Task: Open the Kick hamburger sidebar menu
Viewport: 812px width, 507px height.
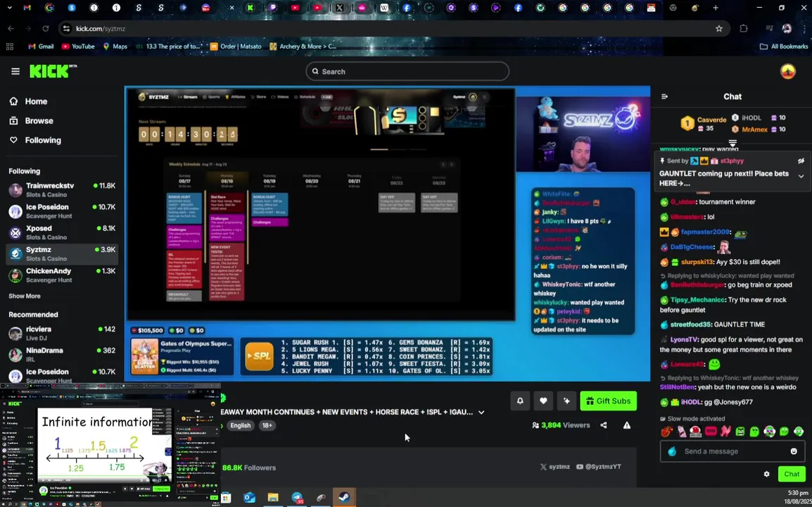Action: (x=15, y=71)
